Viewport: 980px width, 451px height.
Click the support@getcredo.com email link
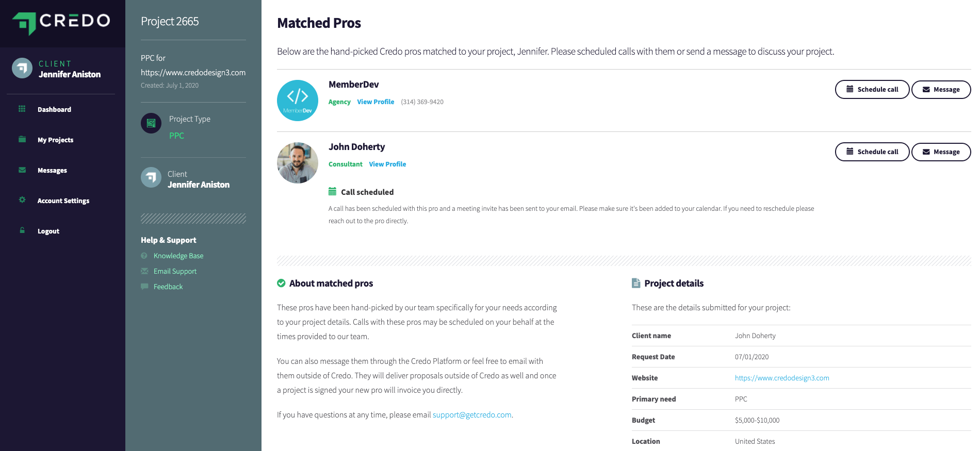click(472, 415)
